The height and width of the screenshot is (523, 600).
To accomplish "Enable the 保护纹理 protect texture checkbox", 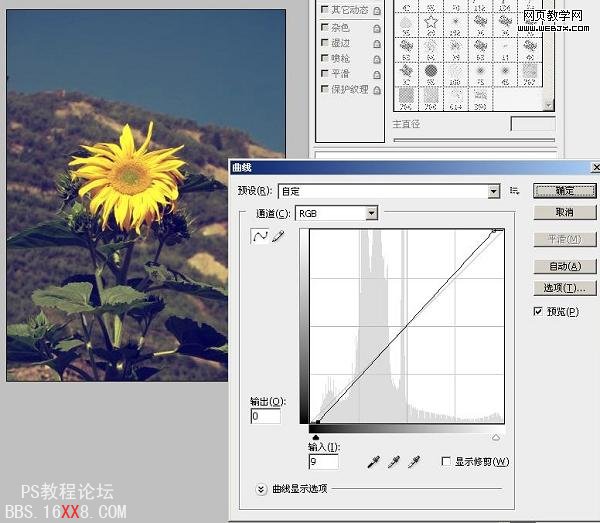I will click(x=324, y=89).
